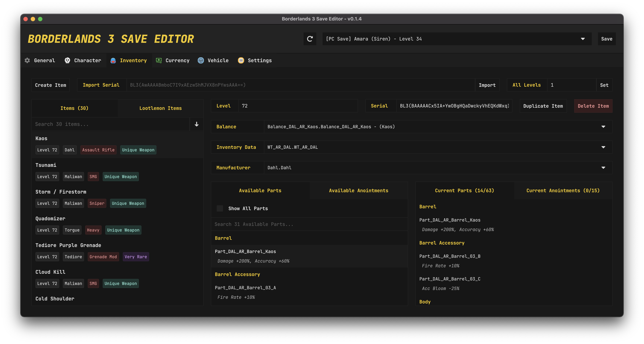
Task: Click the Set levels button
Action: point(604,85)
